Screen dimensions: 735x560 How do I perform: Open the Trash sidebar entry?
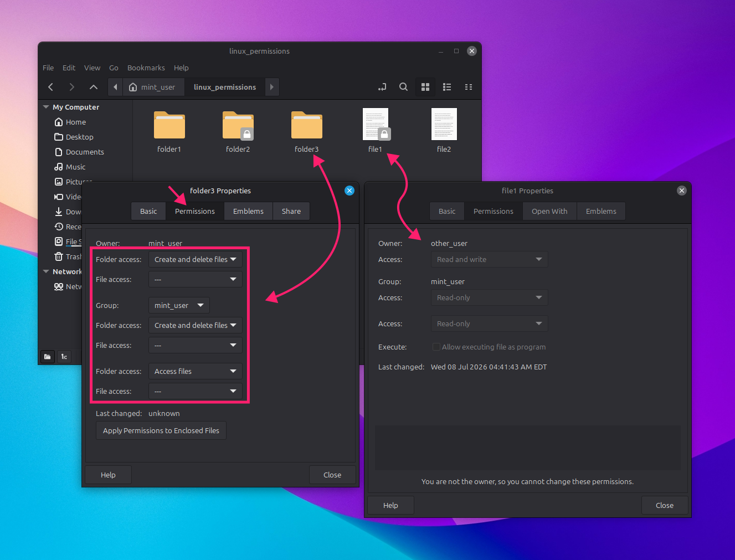coord(68,256)
